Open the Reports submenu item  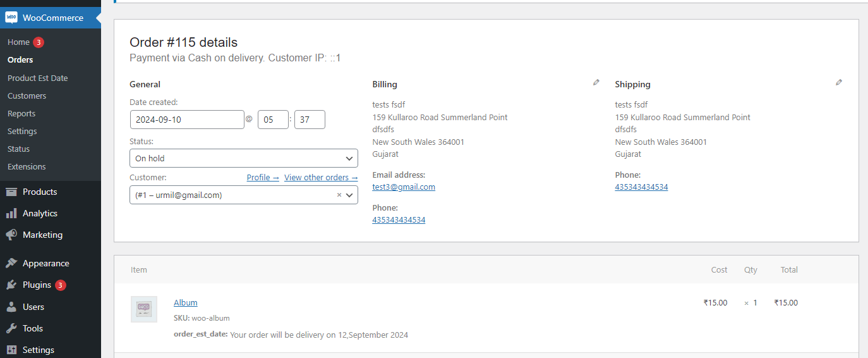21,113
